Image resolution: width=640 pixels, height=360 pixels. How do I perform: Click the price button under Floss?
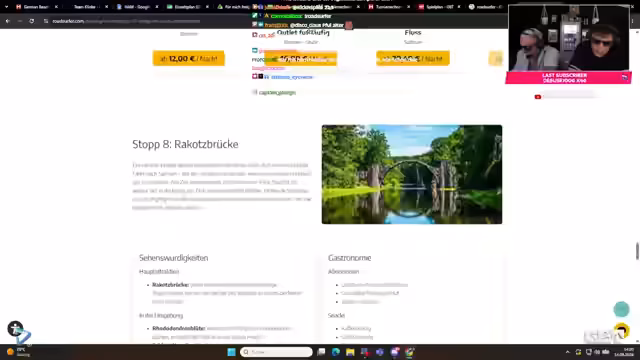[413, 59]
